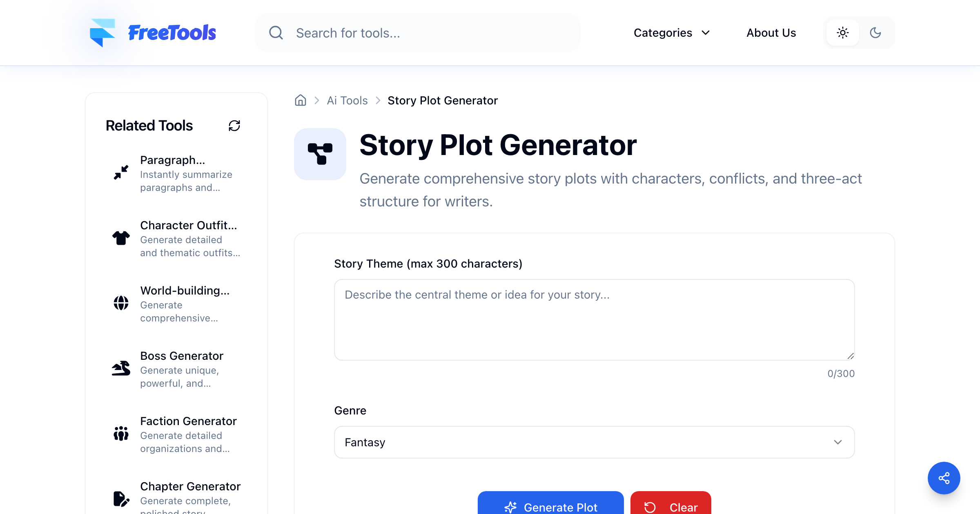The image size is (980, 514).
Task: Click the World-building globe icon
Action: point(121,303)
